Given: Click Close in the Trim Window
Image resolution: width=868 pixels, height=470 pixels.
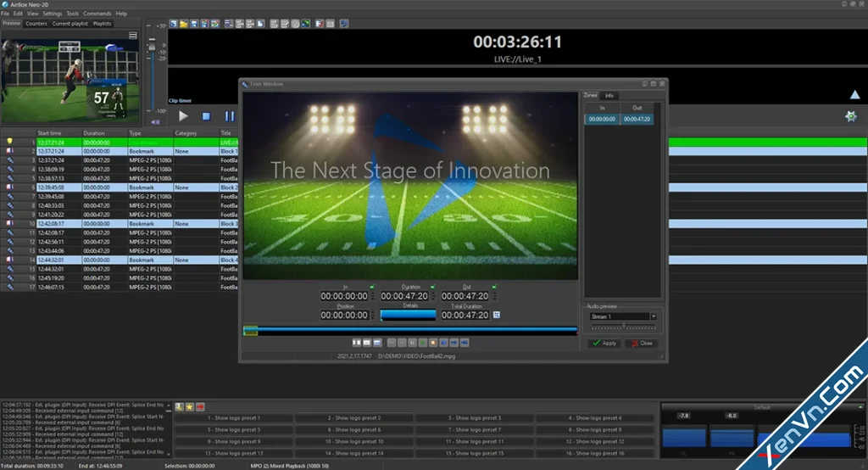Looking at the screenshot, I should (x=643, y=343).
